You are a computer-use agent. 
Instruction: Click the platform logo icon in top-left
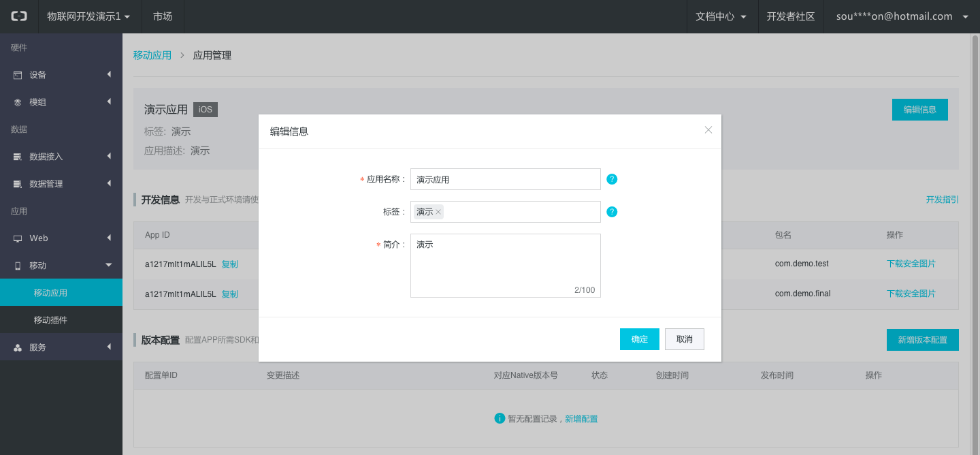pos(19,16)
